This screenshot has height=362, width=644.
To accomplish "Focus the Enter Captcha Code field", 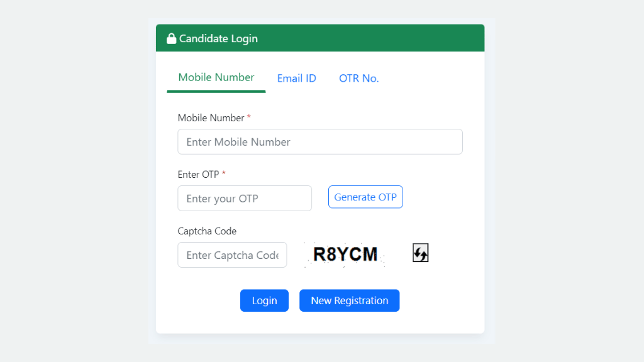I will pos(232,255).
